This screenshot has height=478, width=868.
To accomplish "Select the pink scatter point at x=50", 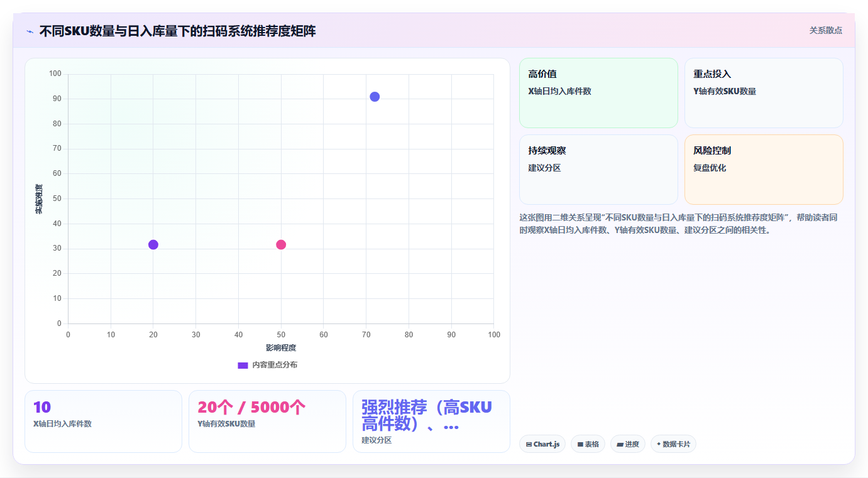I will pyautogui.click(x=281, y=244).
